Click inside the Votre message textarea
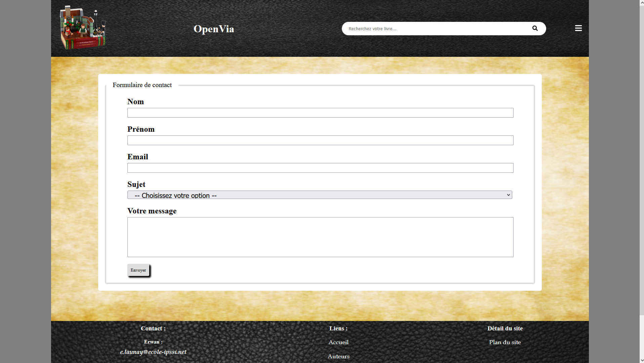 [320, 237]
